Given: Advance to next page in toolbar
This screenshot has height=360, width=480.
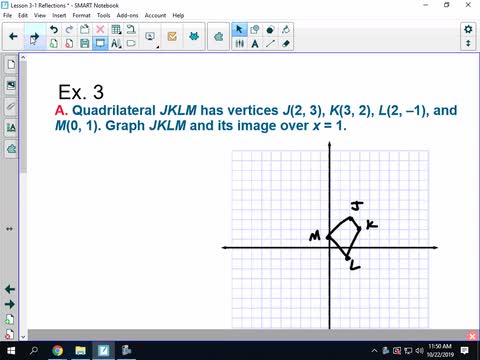Looking at the screenshot, I should pos(34,36).
